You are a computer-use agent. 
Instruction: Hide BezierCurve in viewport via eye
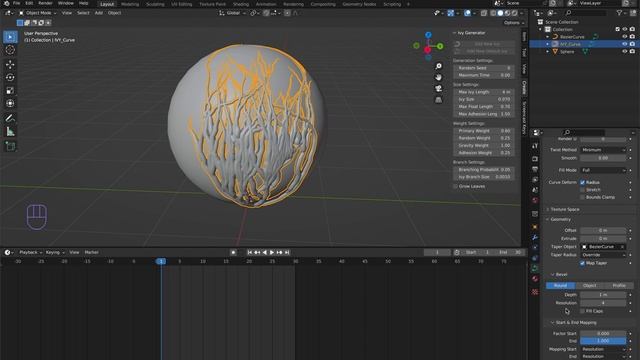(624, 37)
